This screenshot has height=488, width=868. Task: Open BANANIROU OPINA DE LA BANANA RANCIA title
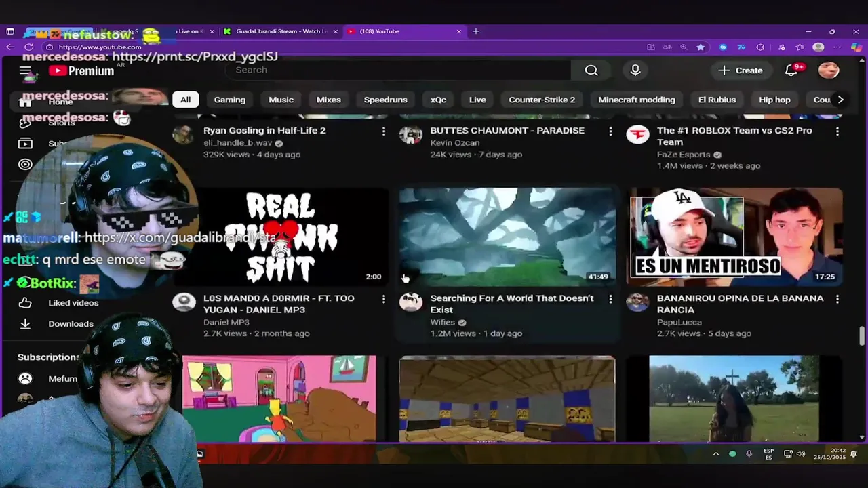coord(740,304)
